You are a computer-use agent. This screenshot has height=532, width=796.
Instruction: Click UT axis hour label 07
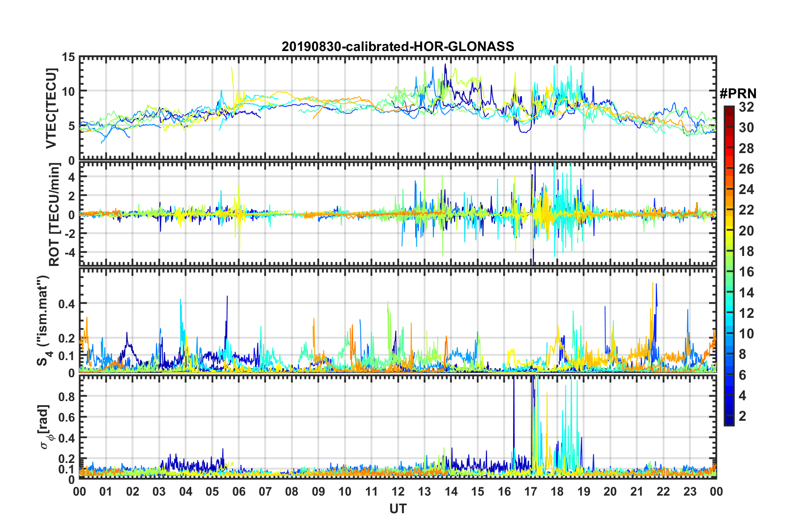[265, 491]
